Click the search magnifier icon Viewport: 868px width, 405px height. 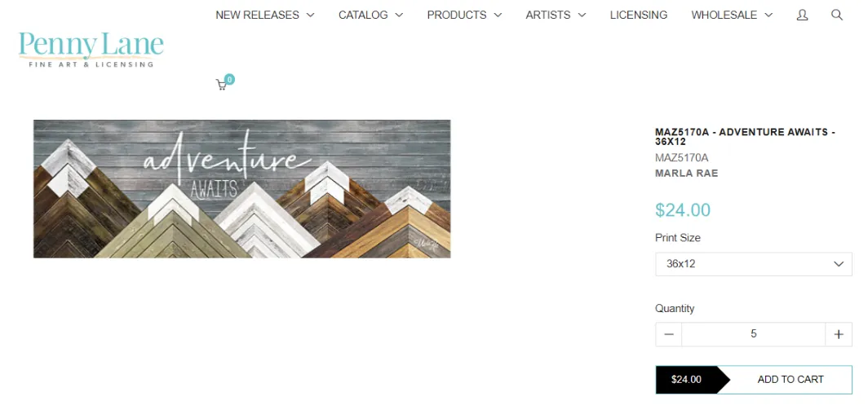(836, 15)
